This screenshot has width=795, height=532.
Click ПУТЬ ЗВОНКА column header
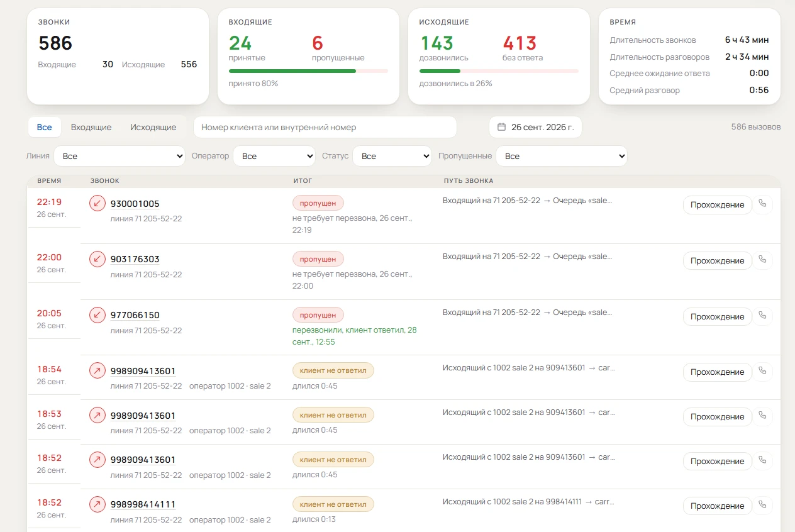(x=469, y=180)
